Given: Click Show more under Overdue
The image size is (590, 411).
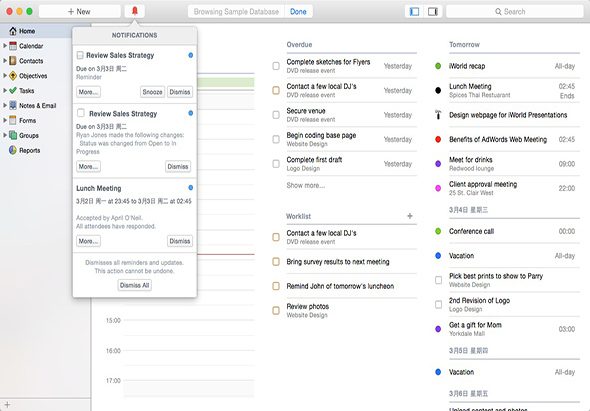Looking at the screenshot, I should (x=306, y=185).
